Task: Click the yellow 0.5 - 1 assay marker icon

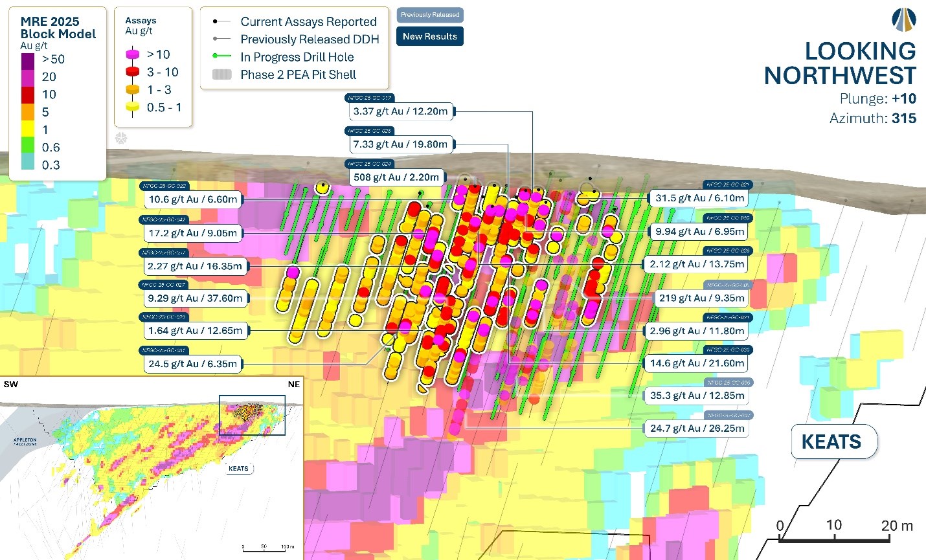Action: click(133, 107)
